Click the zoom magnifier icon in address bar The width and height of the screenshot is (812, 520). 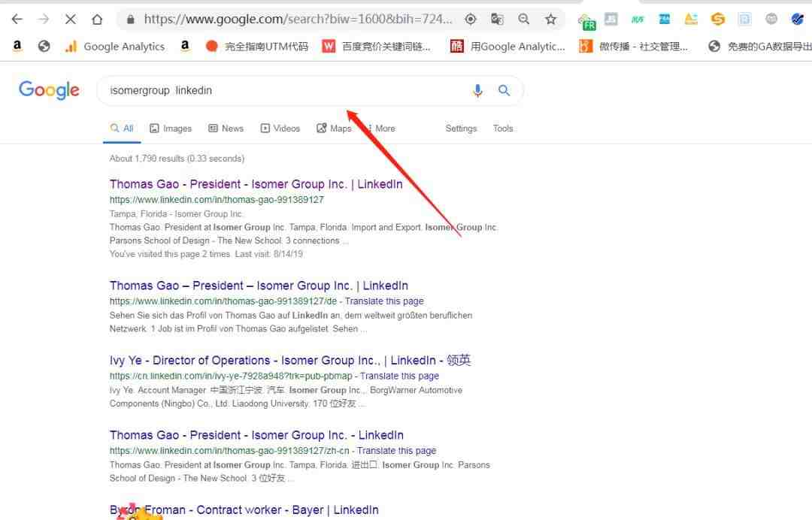pyautogui.click(x=524, y=20)
